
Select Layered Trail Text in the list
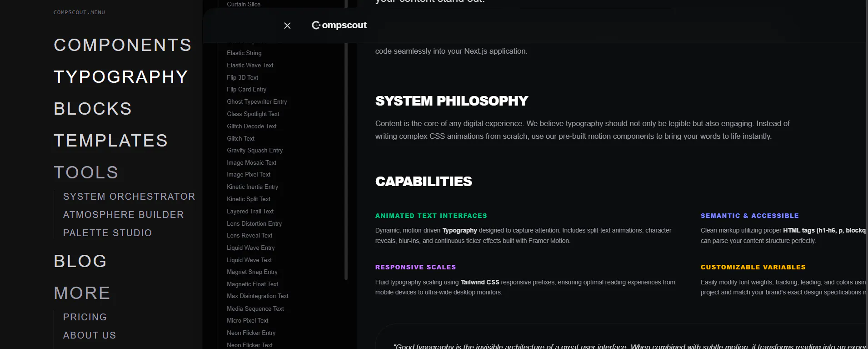pos(250,212)
